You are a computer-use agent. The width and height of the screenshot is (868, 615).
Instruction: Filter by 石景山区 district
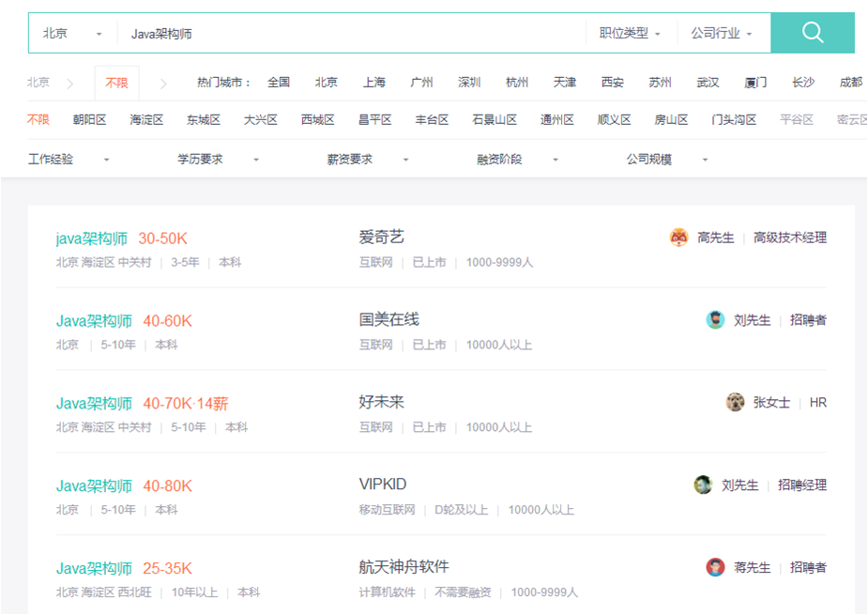pyautogui.click(x=495, y=119)
